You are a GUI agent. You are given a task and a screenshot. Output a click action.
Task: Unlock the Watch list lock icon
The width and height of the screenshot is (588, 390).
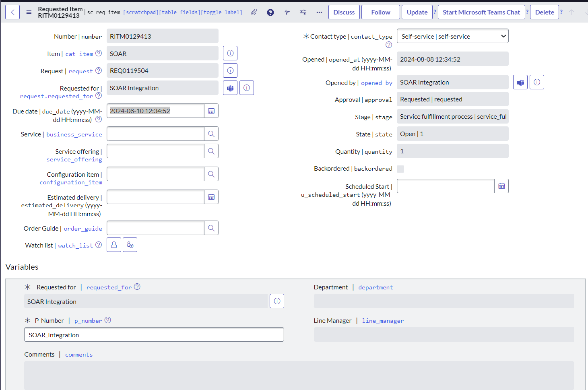(114, 245)
